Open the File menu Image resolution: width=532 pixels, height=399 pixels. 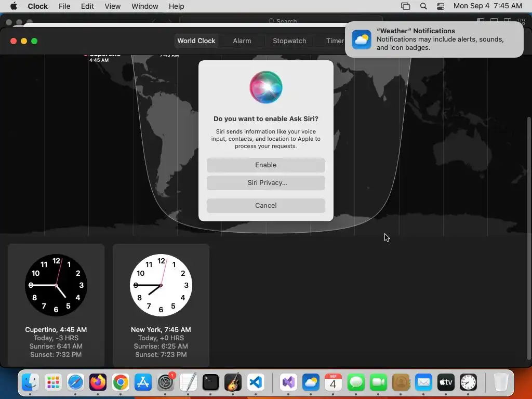pos(64,6)
